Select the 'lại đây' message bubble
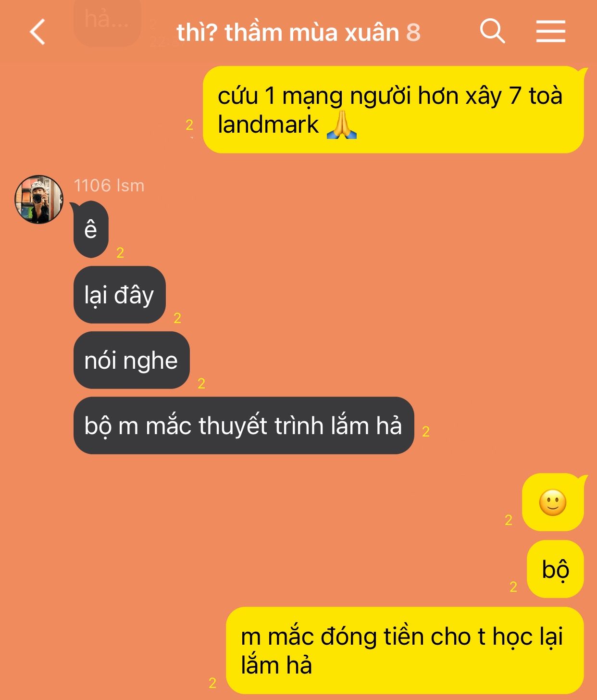Viewport: 597px width, 700px height. tap(120, 295)
